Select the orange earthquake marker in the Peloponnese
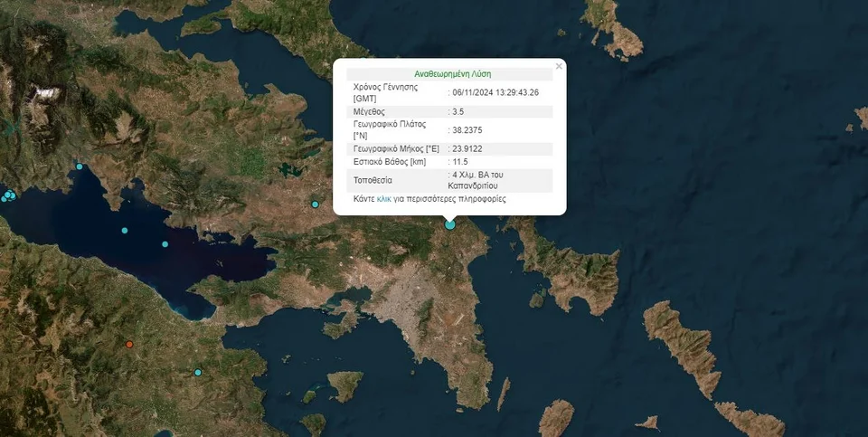 pos(129,344)
